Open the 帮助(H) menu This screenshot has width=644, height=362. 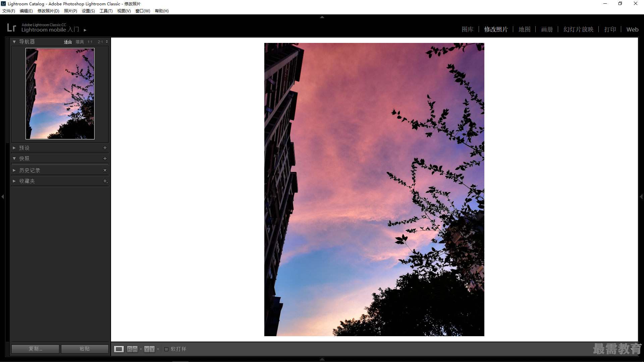tap(162, 11)
